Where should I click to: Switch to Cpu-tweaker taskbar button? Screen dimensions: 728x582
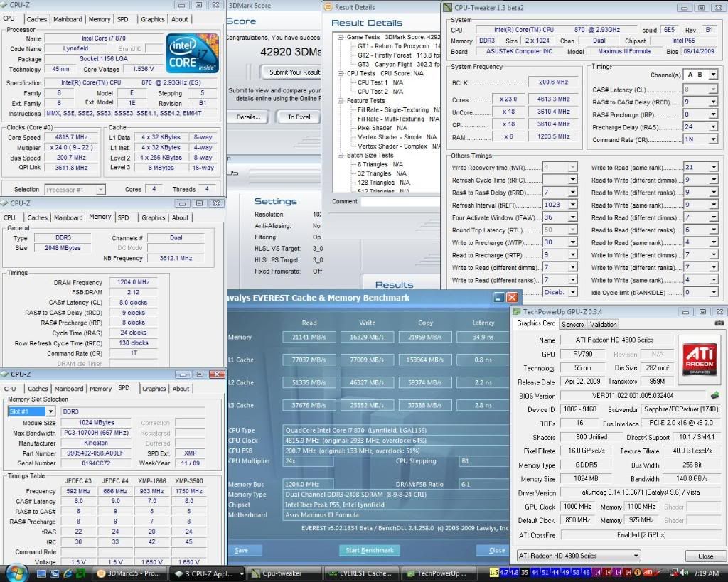(x=284, y=573)
